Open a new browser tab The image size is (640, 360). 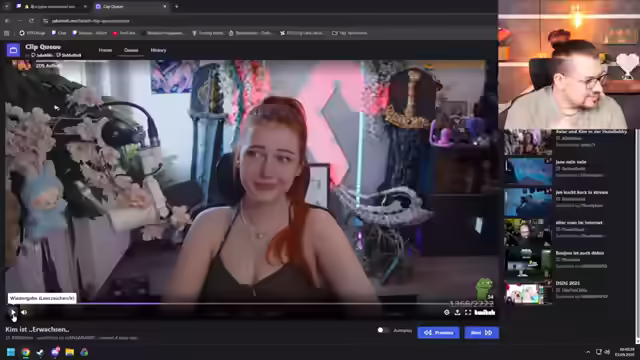[176, 7]
